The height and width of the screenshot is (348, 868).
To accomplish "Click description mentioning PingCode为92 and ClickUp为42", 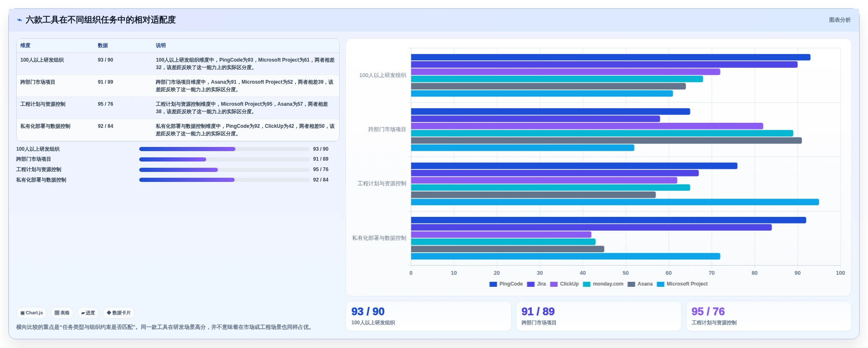I will (x=245, y=130).
